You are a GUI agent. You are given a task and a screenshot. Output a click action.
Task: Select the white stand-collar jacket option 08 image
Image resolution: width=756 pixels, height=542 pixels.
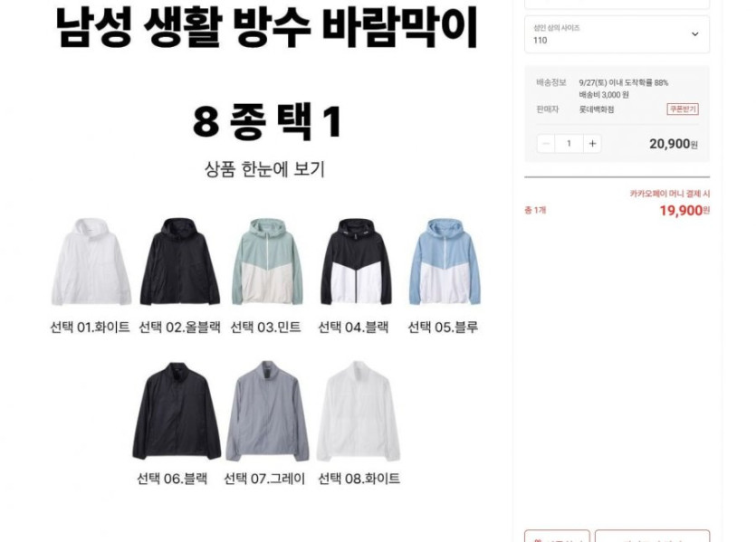tap(359, 411)
